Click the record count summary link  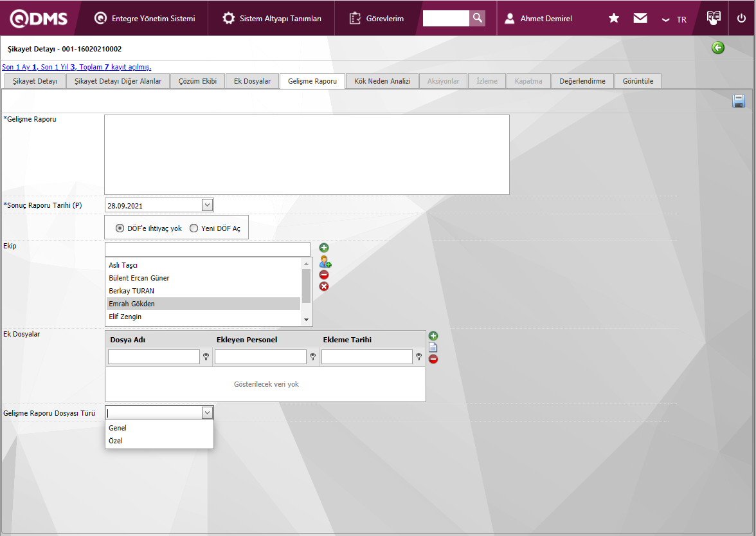[x=77, y=67]
